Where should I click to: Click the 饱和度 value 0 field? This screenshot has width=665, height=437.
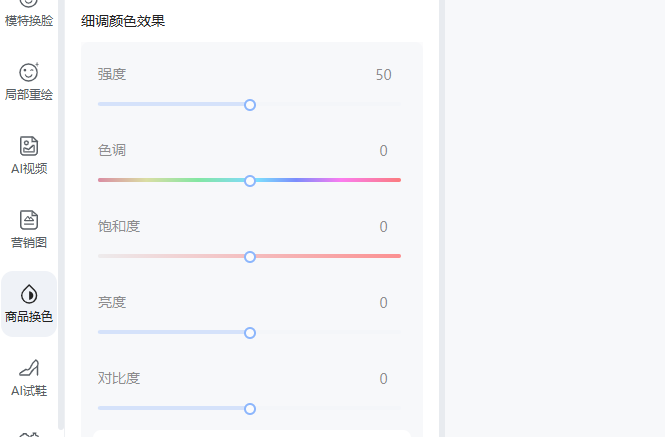(x=383, y=227)
